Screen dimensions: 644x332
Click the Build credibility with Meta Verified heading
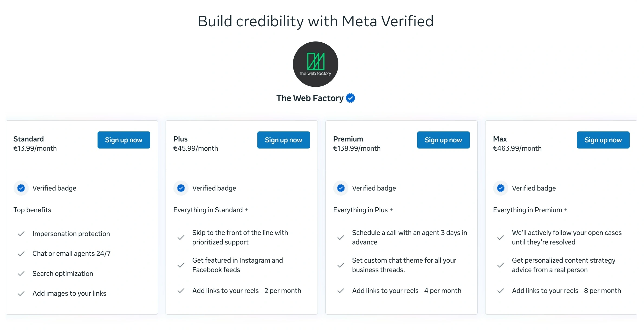point(316,21)
